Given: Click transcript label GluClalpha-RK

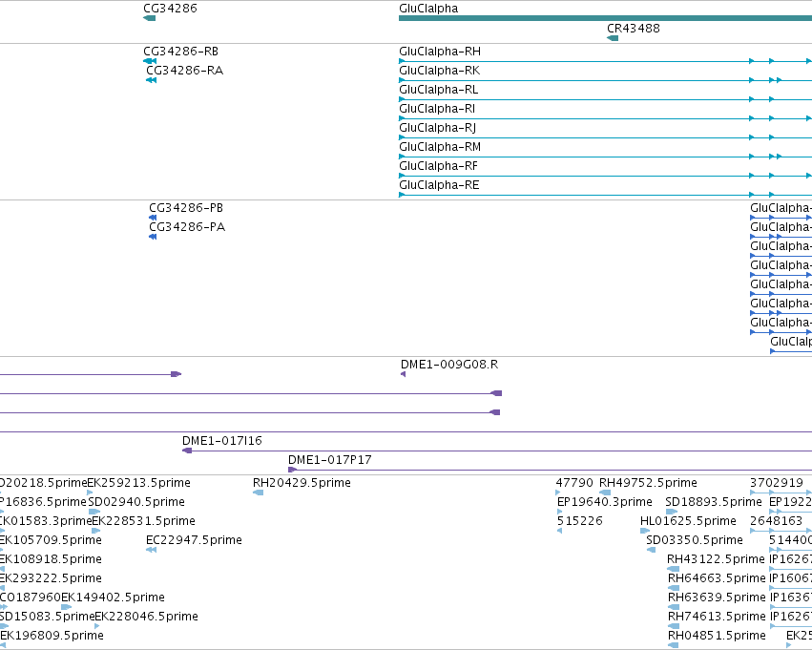Looking at the screenshot, I should (x=439, y=71).
